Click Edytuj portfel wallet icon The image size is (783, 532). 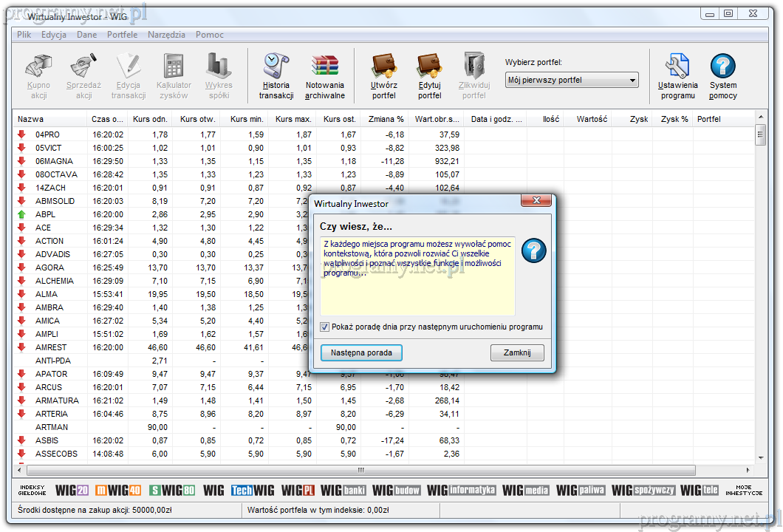(x=429, y=75)
